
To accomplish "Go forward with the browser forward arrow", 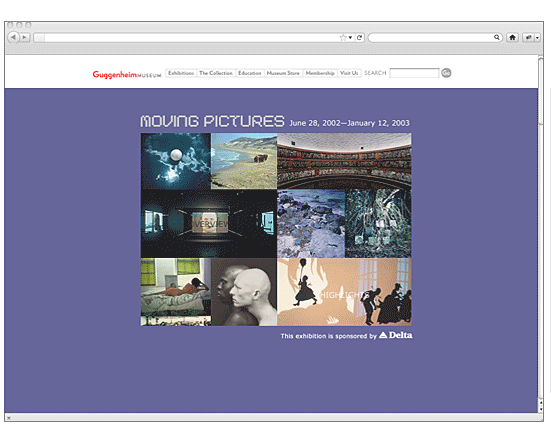I will [25, 37].
